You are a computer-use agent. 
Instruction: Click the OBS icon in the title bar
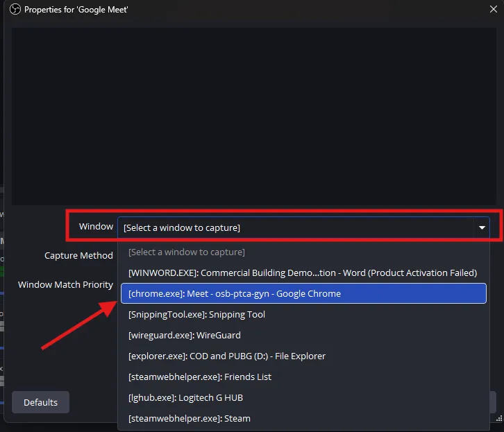[14, 10]
